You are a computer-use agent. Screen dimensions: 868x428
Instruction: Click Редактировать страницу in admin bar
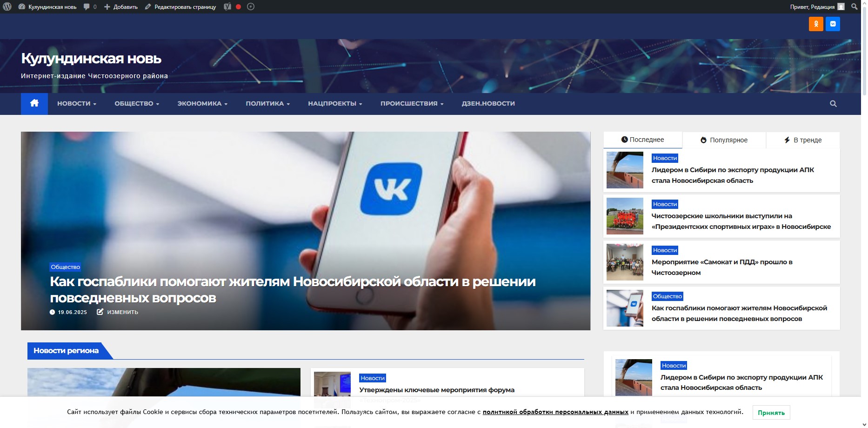pos(180,7)
